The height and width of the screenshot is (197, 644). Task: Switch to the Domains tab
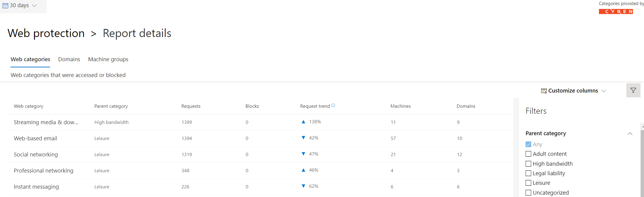click(x=69, y=59)
